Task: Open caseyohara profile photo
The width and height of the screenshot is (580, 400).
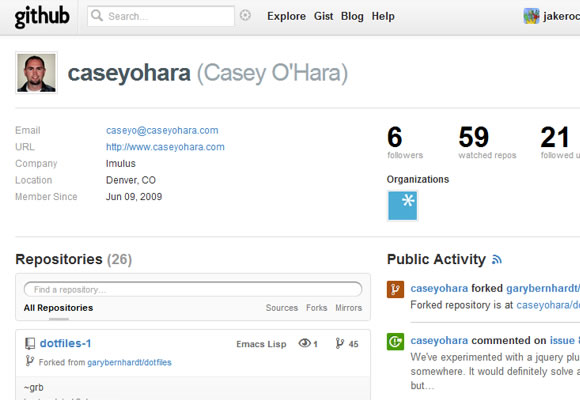Action: point(36,73)
